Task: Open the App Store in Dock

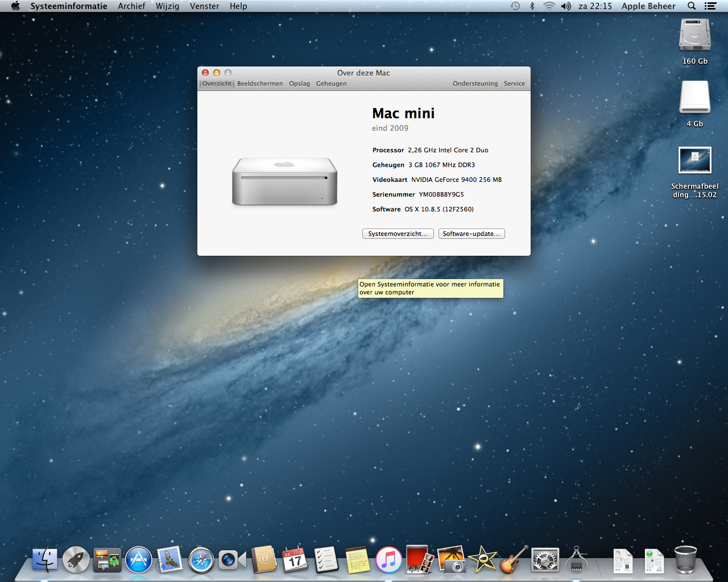Action: (x=139, y=560)
